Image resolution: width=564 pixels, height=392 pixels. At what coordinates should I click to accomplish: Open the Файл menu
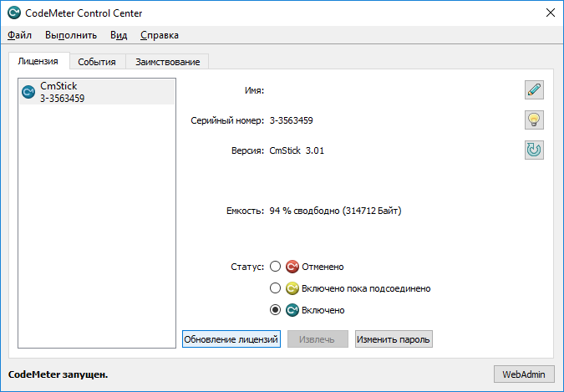click(x=20, y=35)
